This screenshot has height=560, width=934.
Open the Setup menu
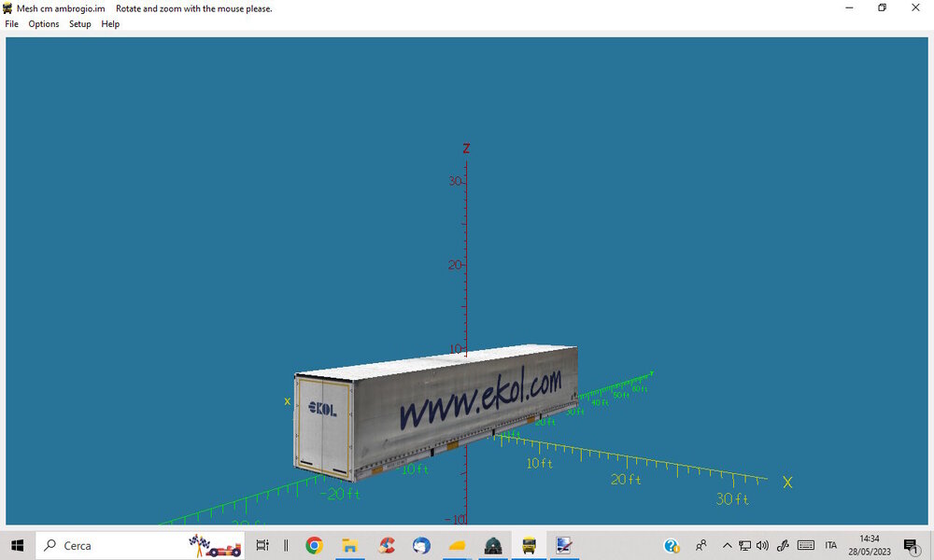click(79, 24)
